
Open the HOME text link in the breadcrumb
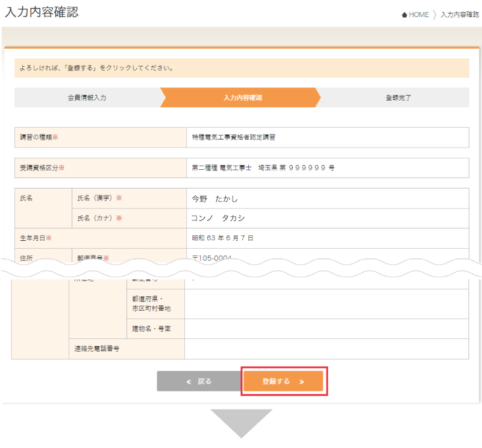coord(419,15)
